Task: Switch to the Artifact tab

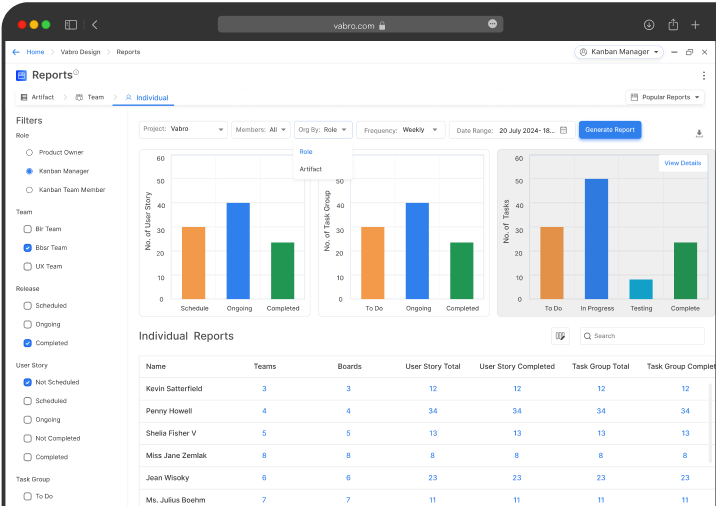Action: [37, 98]
